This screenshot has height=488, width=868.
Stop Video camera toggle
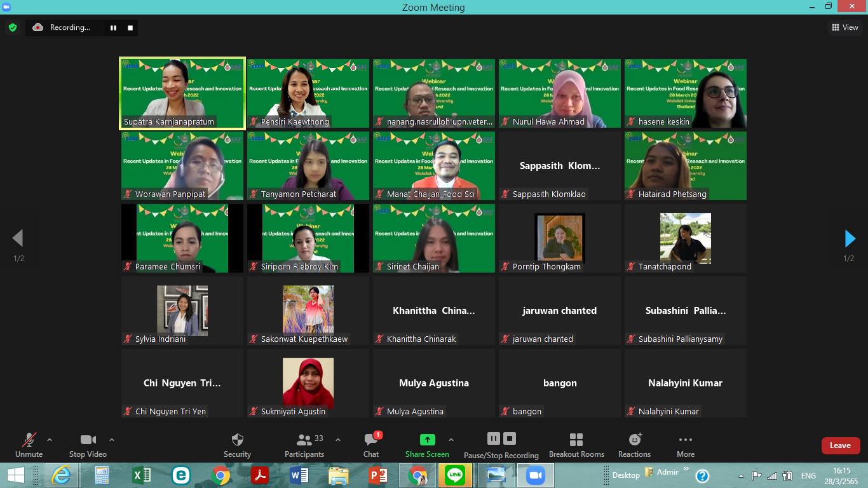(88, 445)
